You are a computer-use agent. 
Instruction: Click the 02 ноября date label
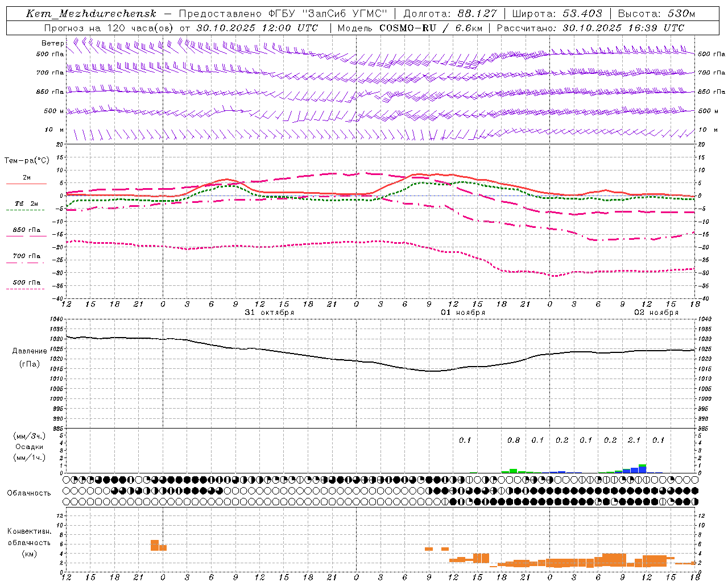click(x=656, y=313)
